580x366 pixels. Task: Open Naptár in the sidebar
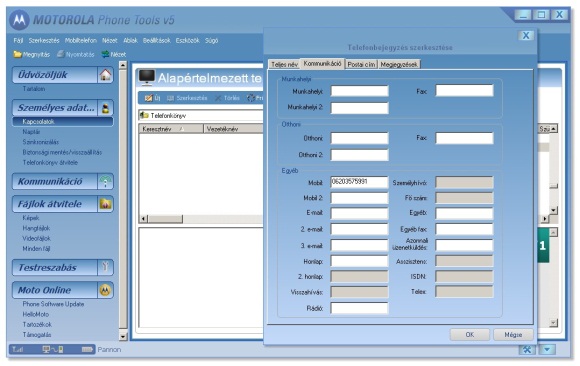(x=31, y=132)
